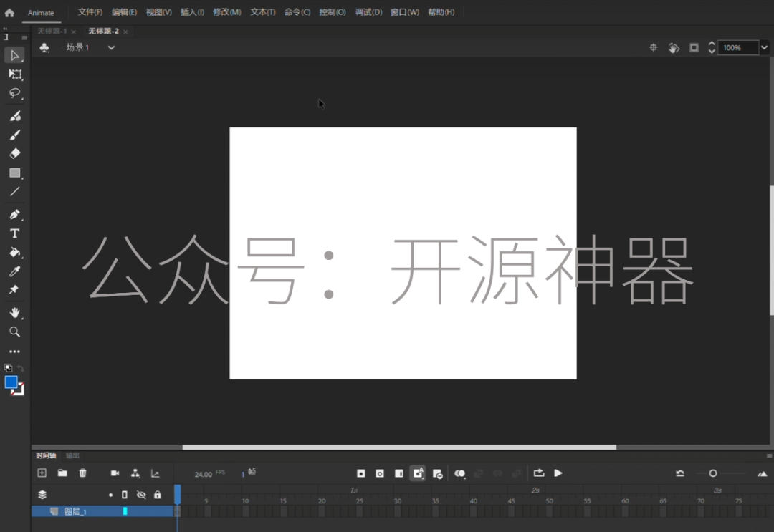
Task: Click the stage zoom stepper arrows
Action: coord(712,47)
